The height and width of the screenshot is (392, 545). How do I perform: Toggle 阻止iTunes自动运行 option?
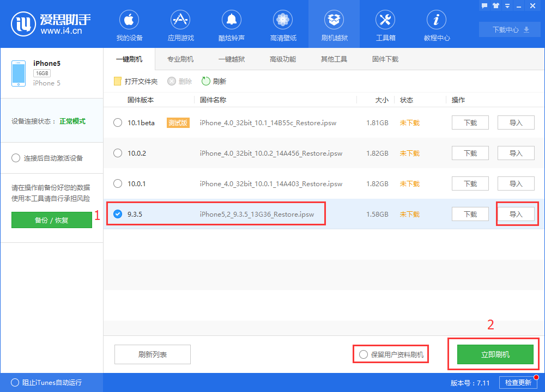tap(16, 382)
